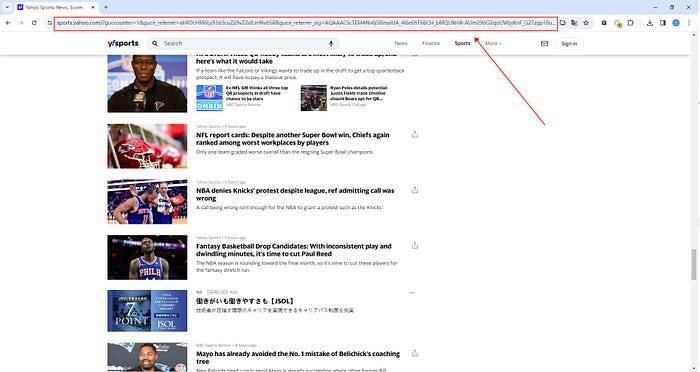The height and width of the screenshot is (372, 700).
Task: Open the Extensions puzzle menu
Action: (630, 23)
